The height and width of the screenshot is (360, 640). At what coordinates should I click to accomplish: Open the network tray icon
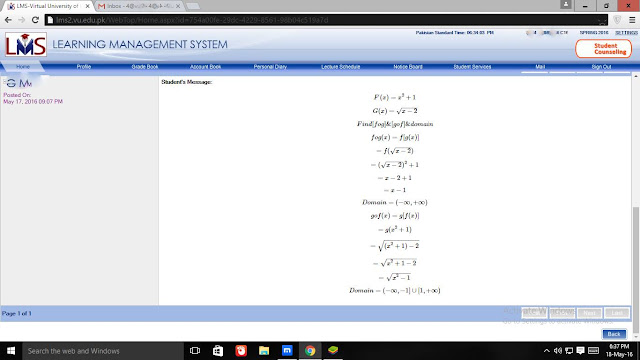(x=569, y=351)
